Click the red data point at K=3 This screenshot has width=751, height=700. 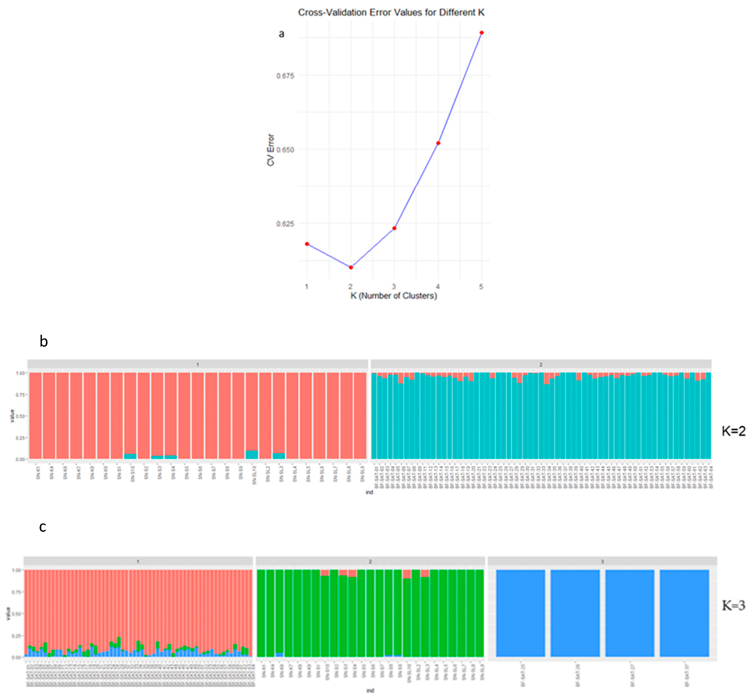pos(394,228)
